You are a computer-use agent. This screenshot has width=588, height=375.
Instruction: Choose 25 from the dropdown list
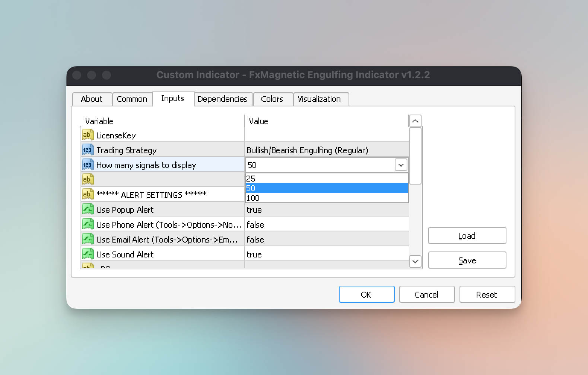(327, 179)
